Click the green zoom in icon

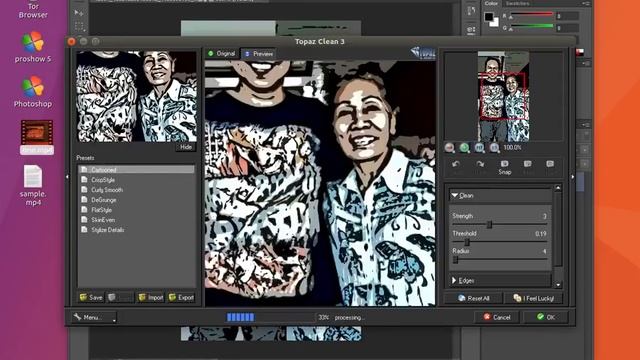[x=464, y=148]
